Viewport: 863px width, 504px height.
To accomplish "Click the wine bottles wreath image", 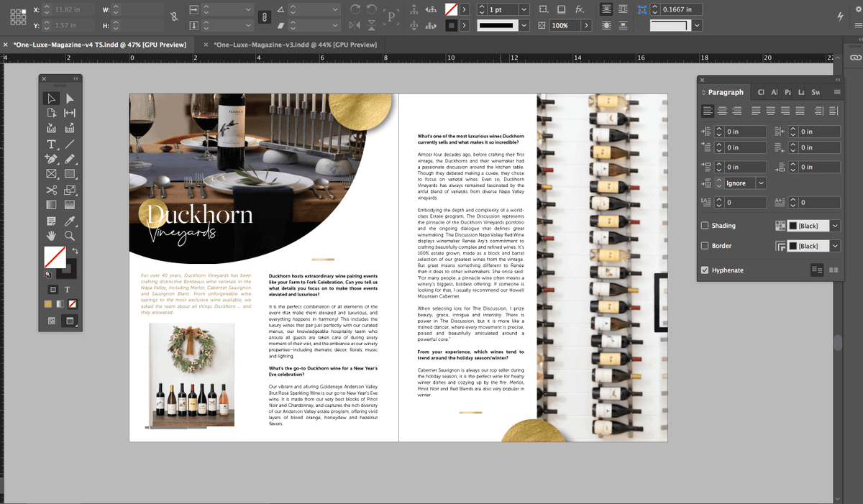I will point(192,375).
